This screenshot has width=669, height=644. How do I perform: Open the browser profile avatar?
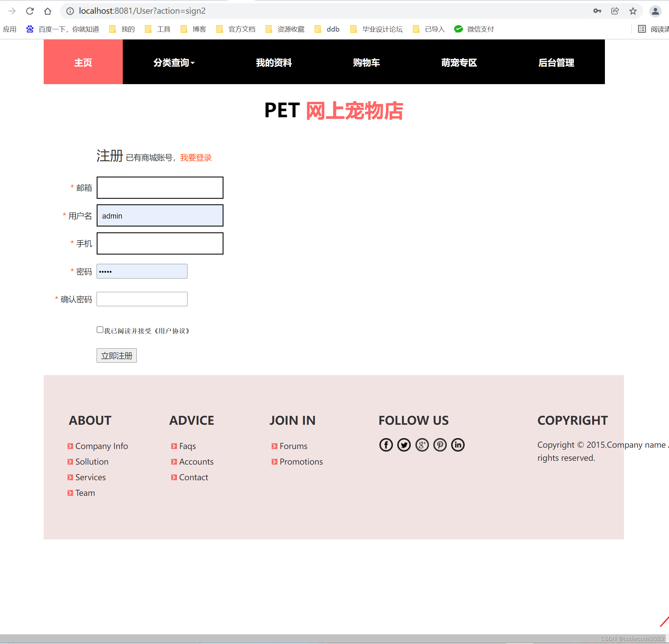655,11
